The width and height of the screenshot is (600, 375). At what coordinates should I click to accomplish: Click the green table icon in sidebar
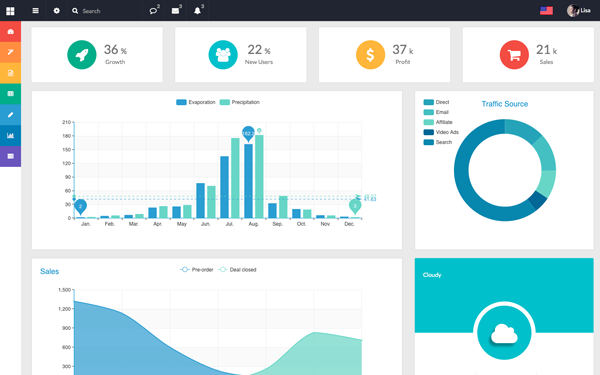point(10,94)
